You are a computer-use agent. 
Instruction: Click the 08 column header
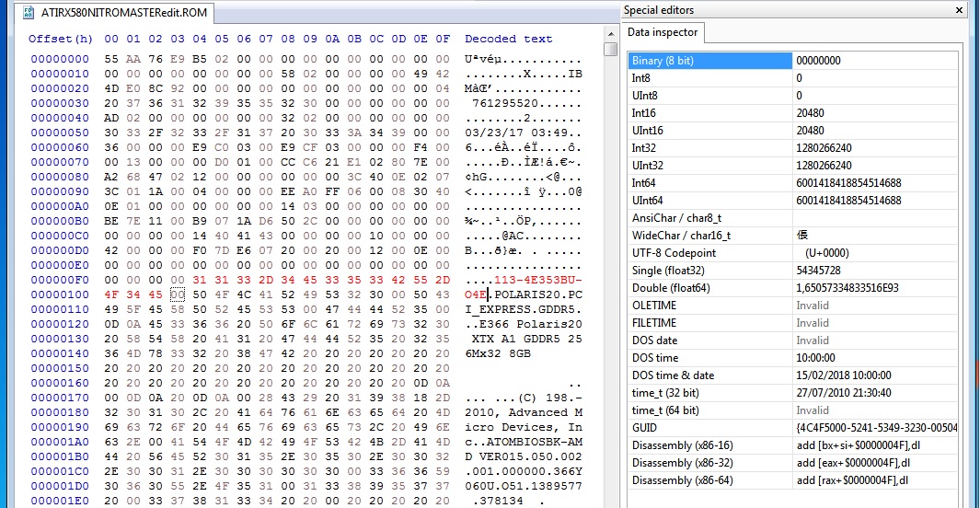point(288,39)
